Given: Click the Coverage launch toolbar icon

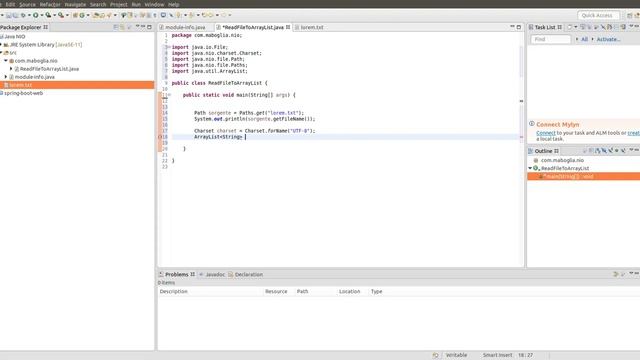Looking at the screenshot, I should click(48, 15).
